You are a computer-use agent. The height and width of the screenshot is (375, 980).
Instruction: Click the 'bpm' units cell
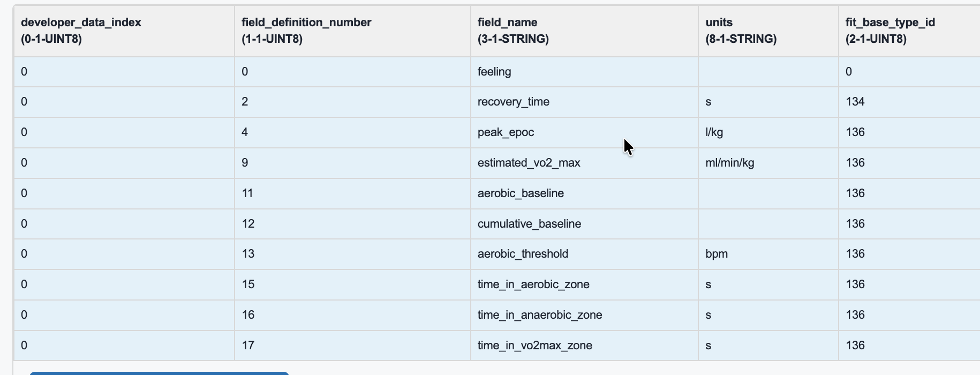pos(717,254)
